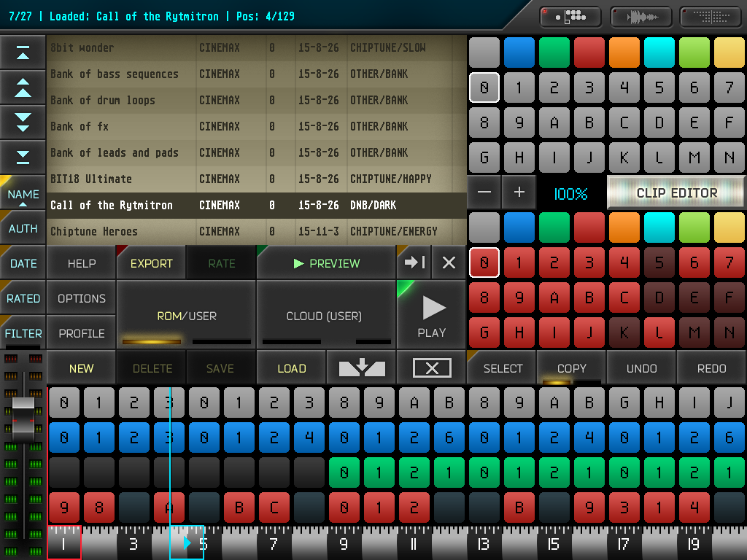747x560 pixels.
Task: Sort the list by RATED
Action: pyautogui.click(x=23, y=298)
